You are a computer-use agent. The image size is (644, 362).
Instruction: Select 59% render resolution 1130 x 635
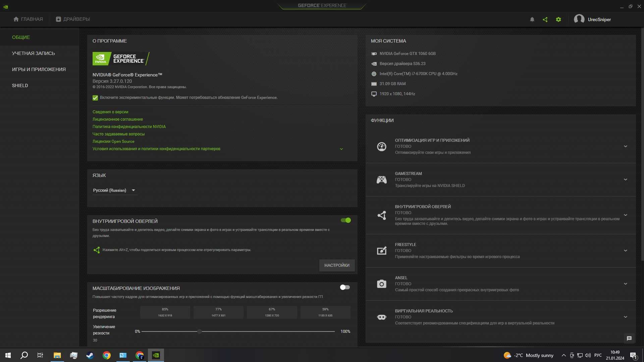(x=325, y=312)
